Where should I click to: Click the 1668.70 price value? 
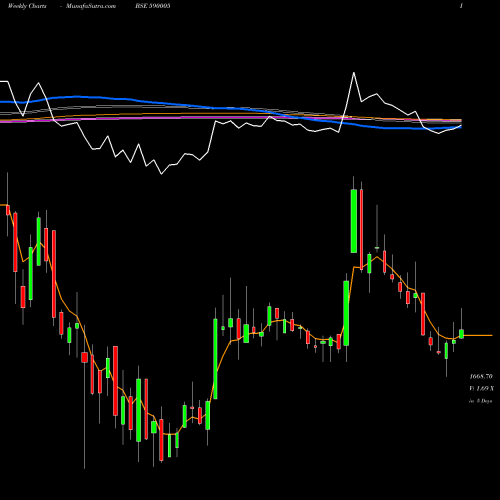(481, 377)
